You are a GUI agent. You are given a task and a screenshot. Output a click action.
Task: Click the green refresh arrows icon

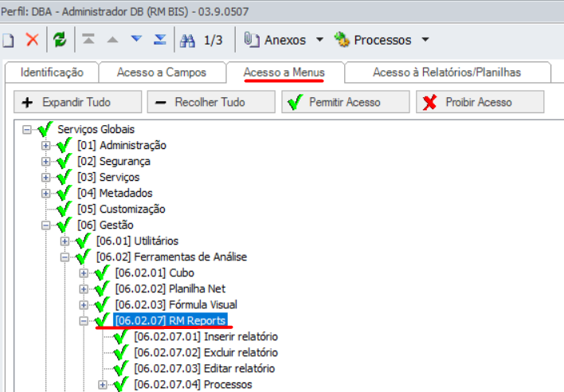coord(60,40)
